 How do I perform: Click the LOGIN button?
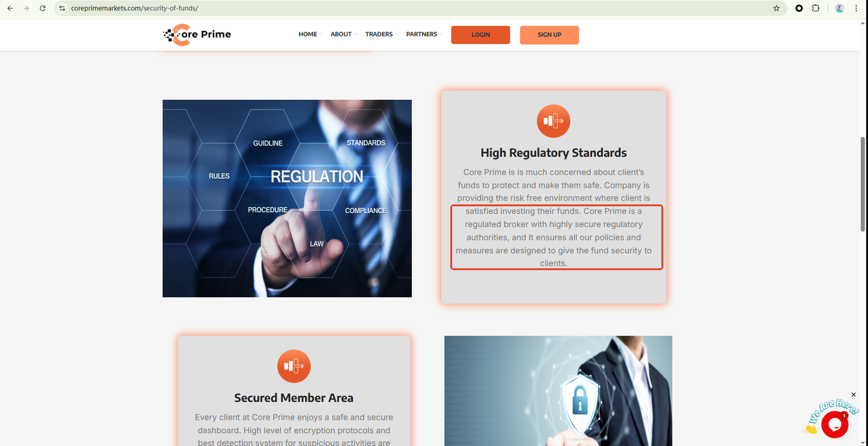coord(480,35)
